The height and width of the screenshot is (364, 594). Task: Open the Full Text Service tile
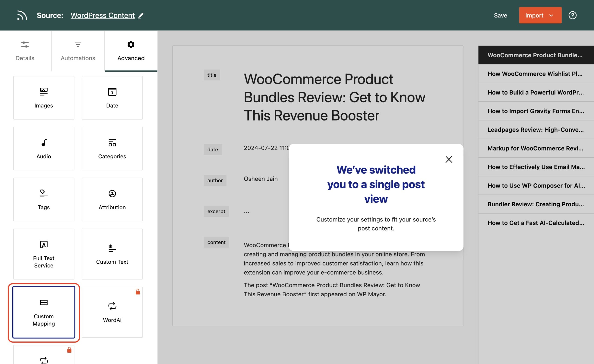43,254
